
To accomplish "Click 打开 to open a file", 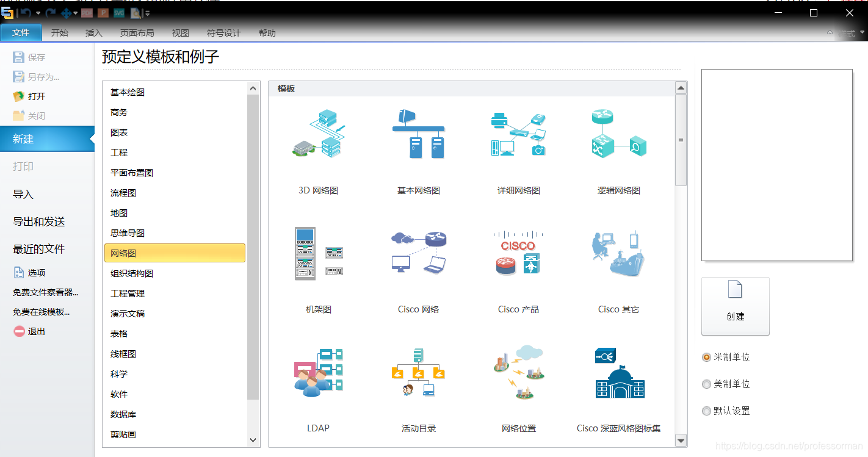I will coord(29,96).
